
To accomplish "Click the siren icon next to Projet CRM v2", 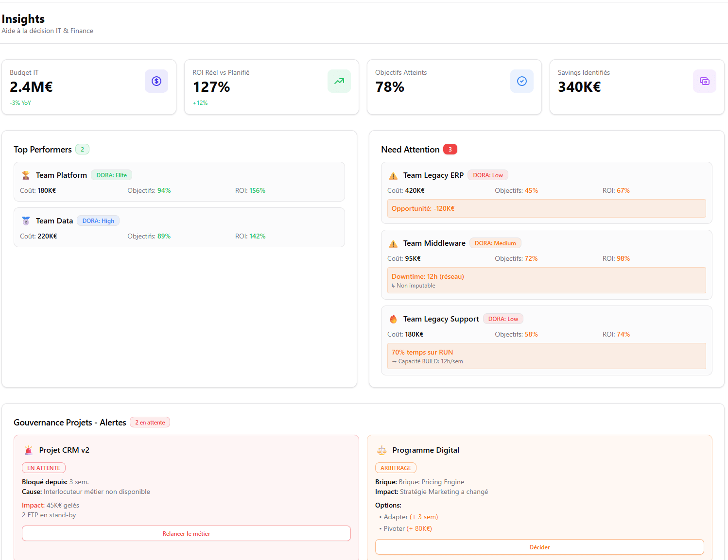I will click(x=29, y=450).
